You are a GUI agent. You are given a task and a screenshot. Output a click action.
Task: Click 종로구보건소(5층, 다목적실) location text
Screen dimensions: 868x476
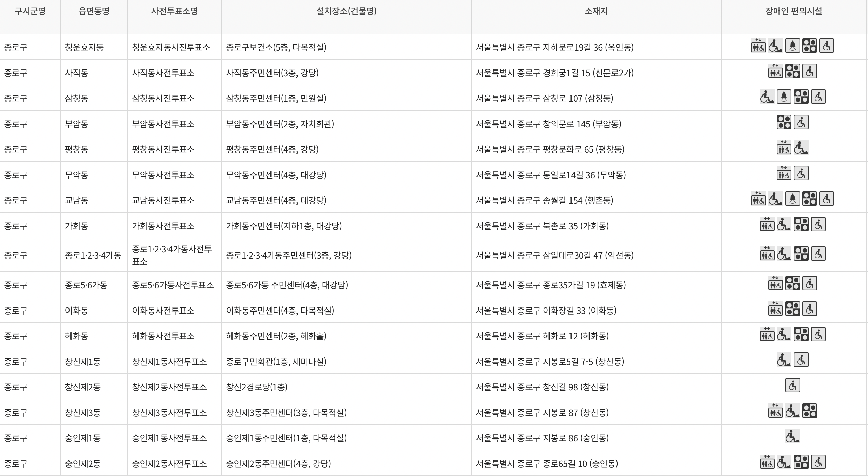[276, 47]
